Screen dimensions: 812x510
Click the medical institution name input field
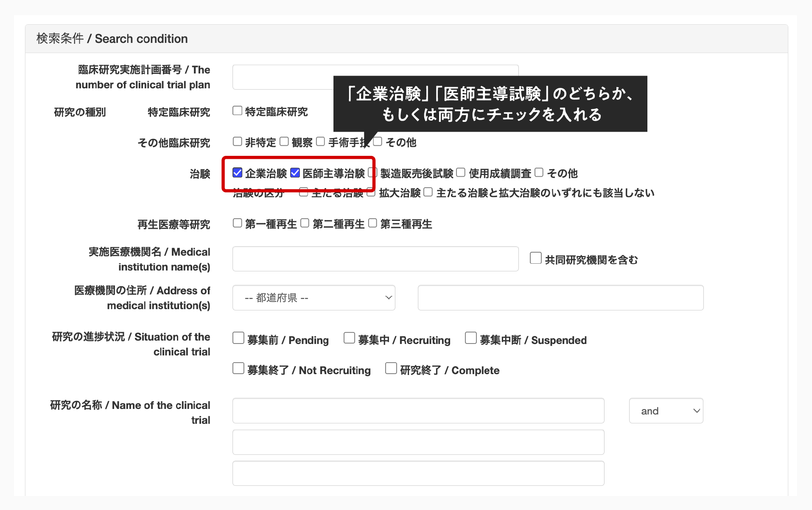coord(375,259)
